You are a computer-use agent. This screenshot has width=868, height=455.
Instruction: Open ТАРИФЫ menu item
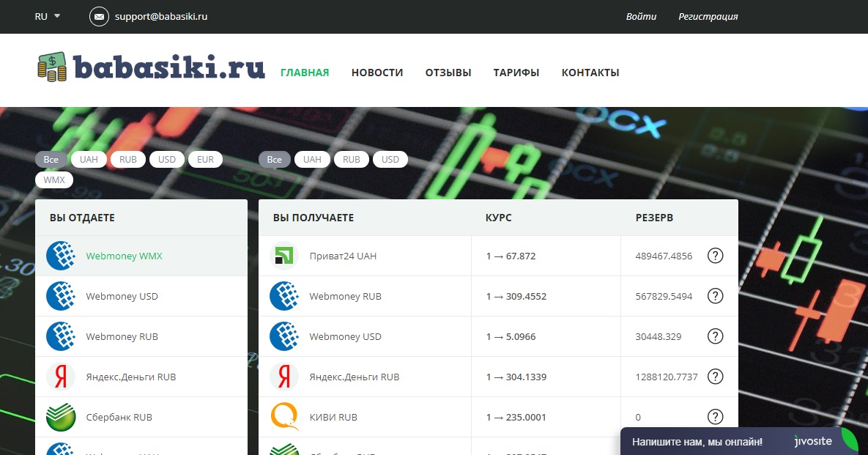[x=516, y=73]
